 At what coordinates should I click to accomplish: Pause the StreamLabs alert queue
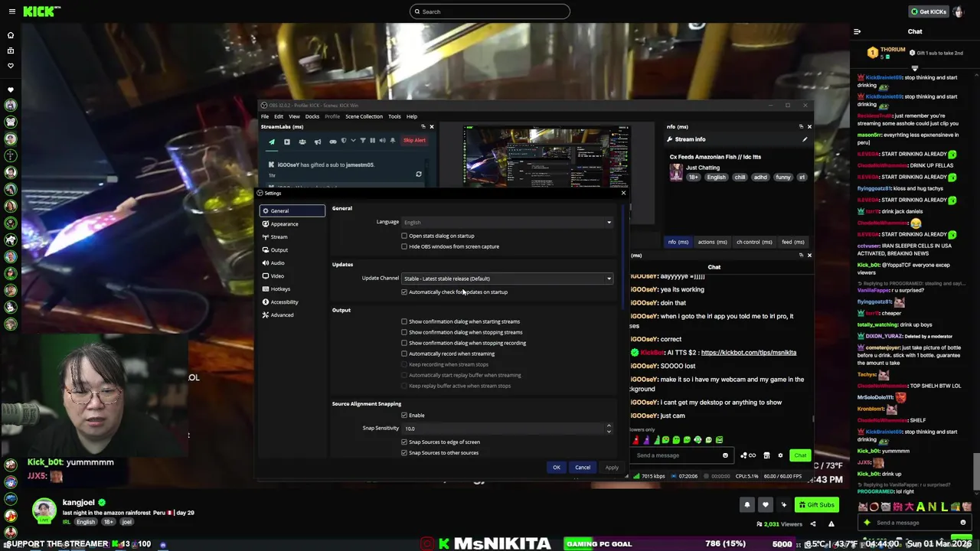point(373,141)
